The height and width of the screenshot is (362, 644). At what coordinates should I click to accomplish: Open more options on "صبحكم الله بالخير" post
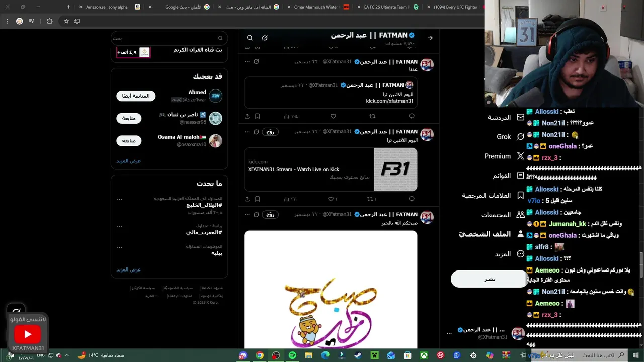pyautogui.click(x=247, y=215)
